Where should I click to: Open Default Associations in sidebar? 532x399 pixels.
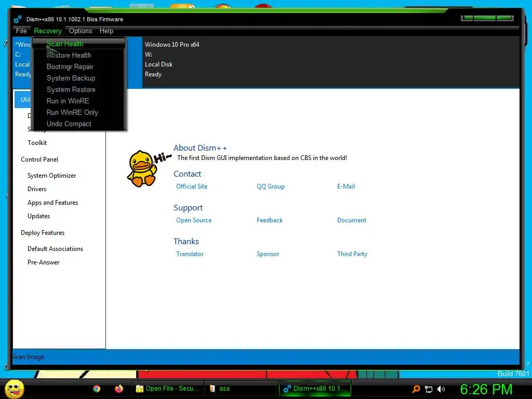[55, 249]
